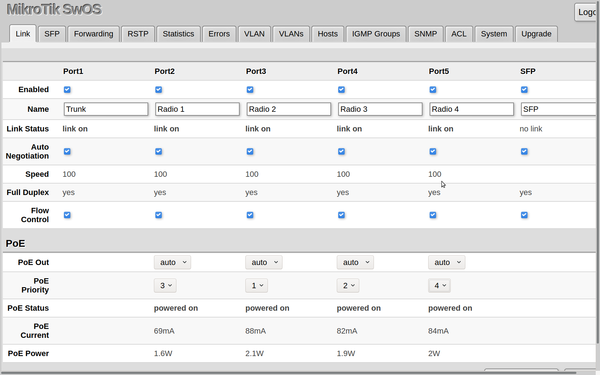
Task: Click the Radio 3 name field
Action: pos(380,109)
